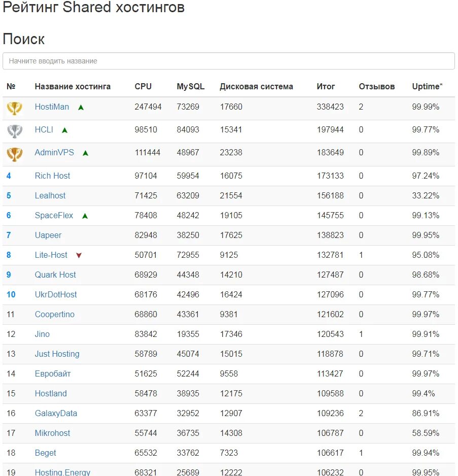This screenshot has width=458, height=476.
Task: Sort table by MySQL column header
Action: point(191,86)
